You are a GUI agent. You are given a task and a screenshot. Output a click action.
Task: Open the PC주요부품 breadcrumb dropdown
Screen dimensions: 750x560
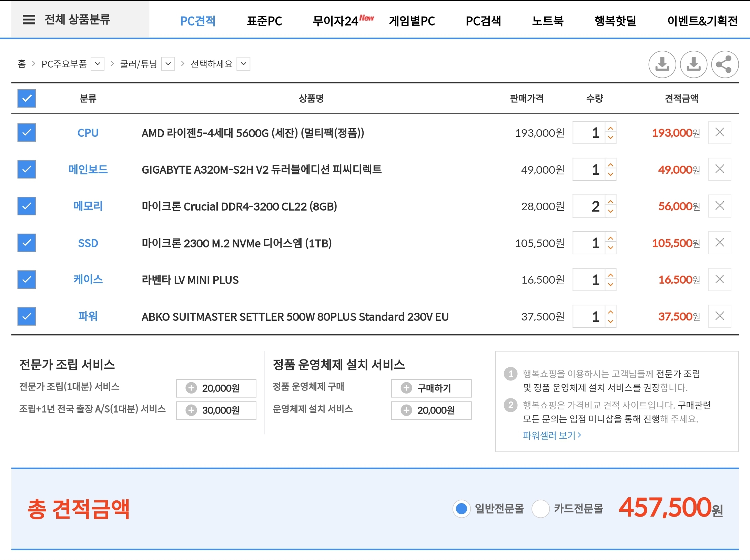pyautogui.click(x=98, y=64)
